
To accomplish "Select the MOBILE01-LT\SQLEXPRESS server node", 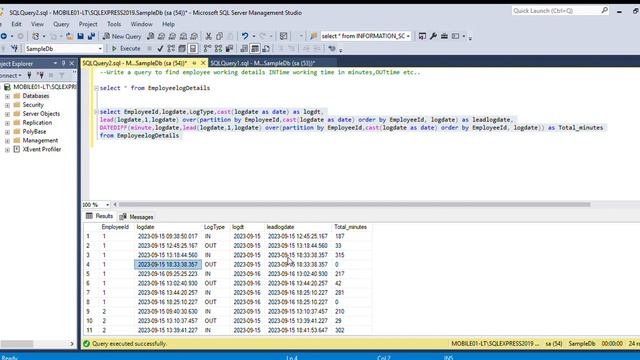I will 44,87.
